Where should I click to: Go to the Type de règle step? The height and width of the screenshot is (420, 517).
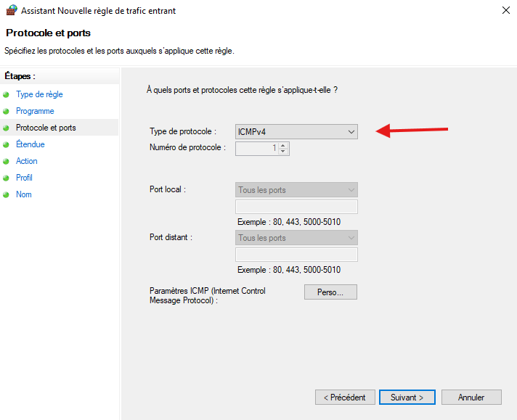point(39,94)
